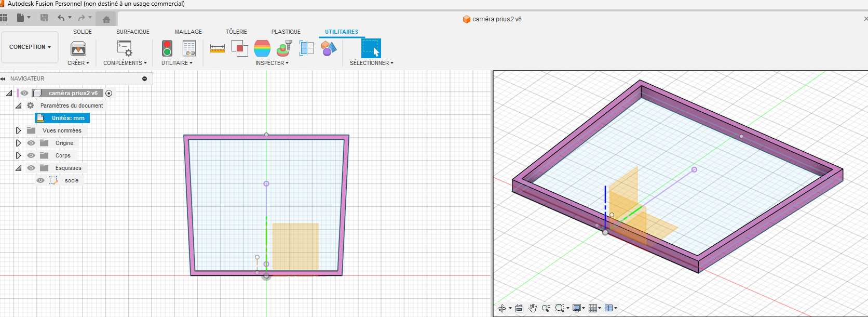868x317 pixels.
Task: Select the Zoom plus-minus tool
Action: [546, 308]
